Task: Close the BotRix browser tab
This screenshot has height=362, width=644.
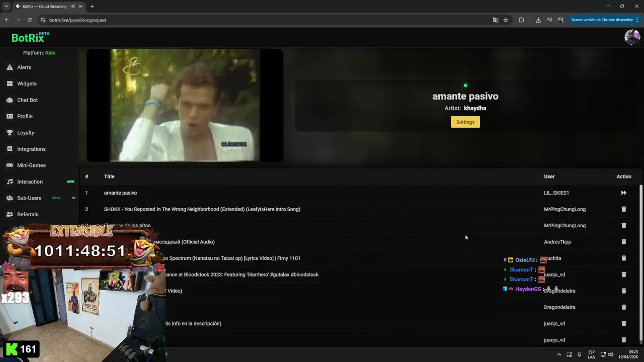Action: click(x=82, y=7)
